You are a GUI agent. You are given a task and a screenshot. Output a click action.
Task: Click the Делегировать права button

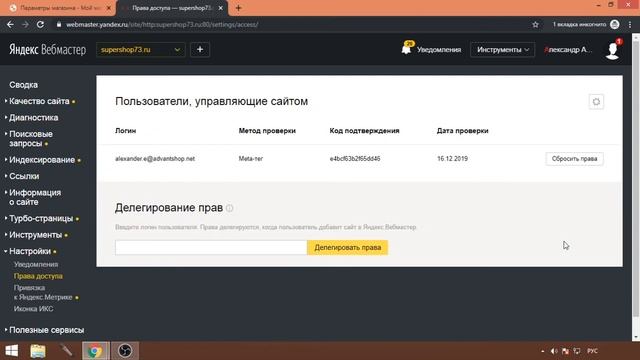point(347,247)
